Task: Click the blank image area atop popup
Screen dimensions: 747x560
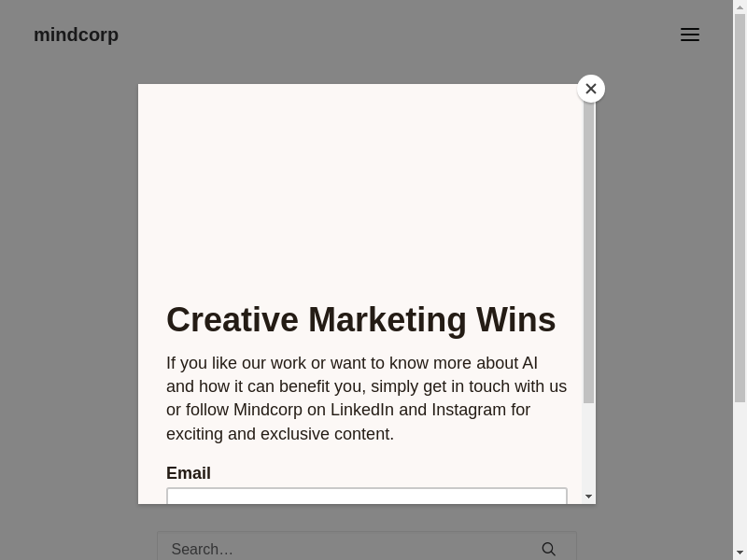Action: (360, 187)
